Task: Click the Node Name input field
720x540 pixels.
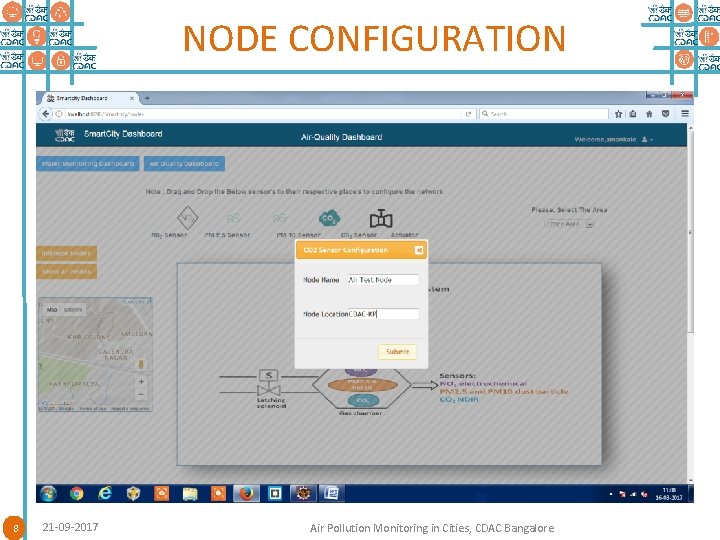Action: tap(383, 280)
